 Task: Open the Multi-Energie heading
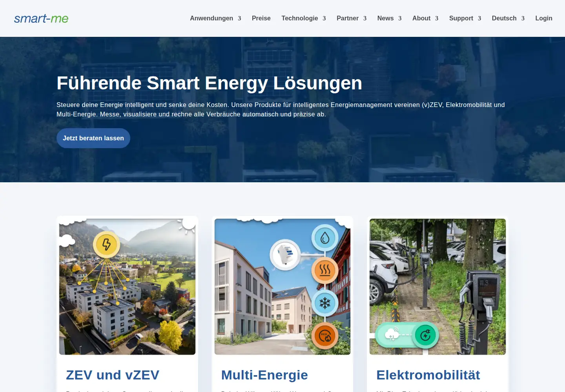(264, 375)
